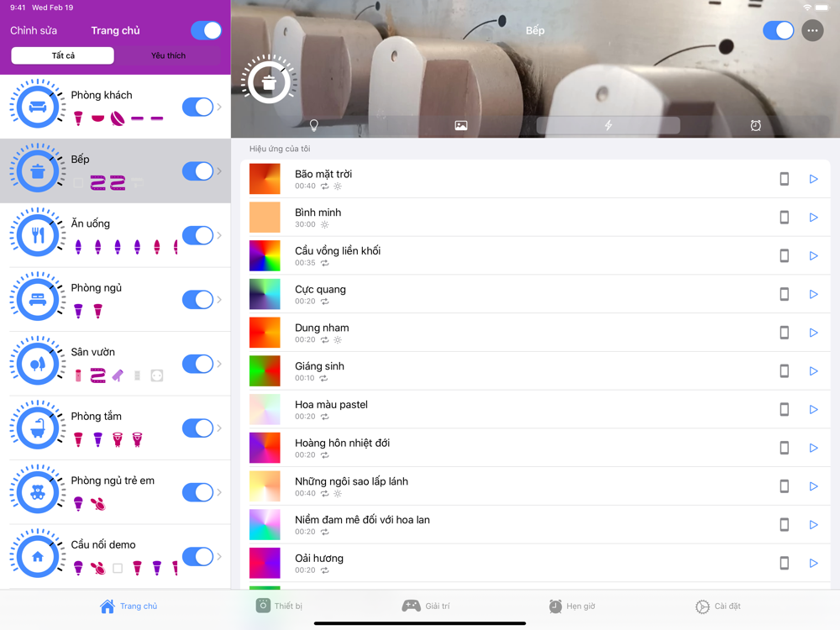Screen dimensions: 840x630
Task: Select the Hoa màu pastel swatch
Action: 265,409
